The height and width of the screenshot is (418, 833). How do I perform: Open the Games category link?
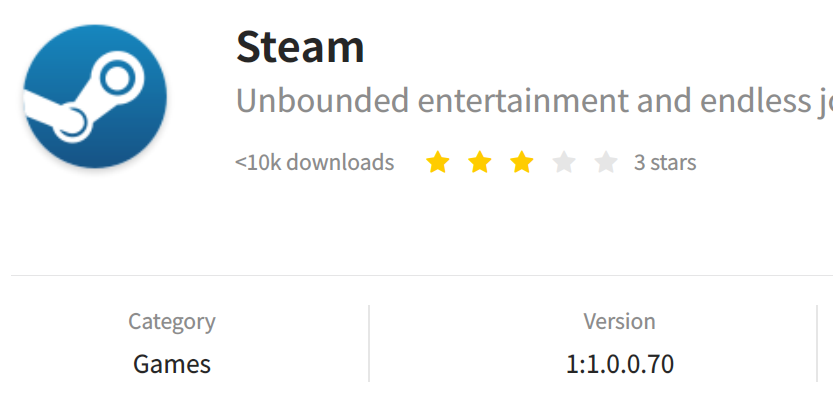(172, 364)
